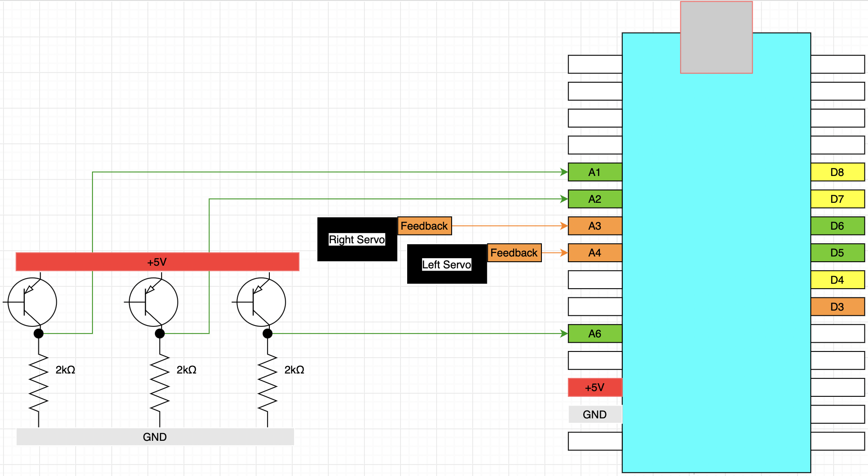Select the long gray GND rail
Viewport: 868px width, 476px height.
click(155, 437)
